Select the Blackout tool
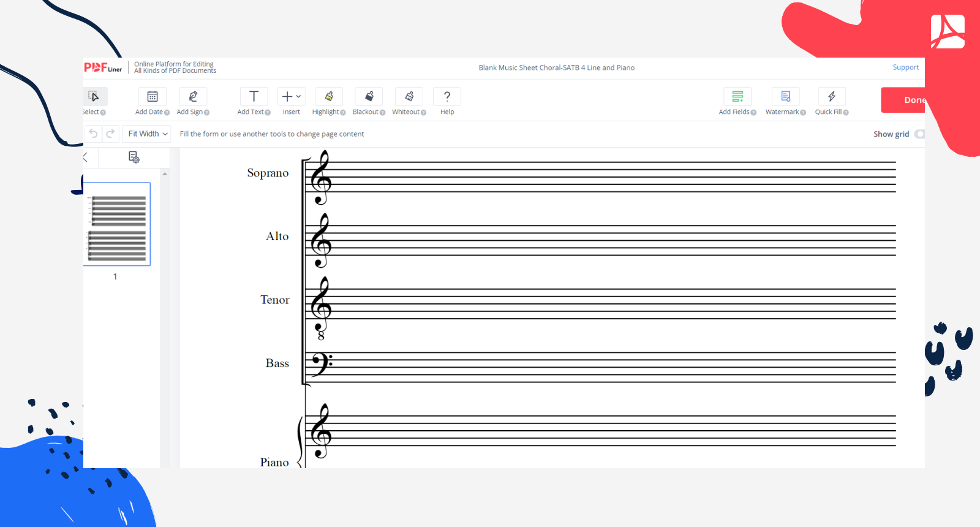 pos(369,96)
